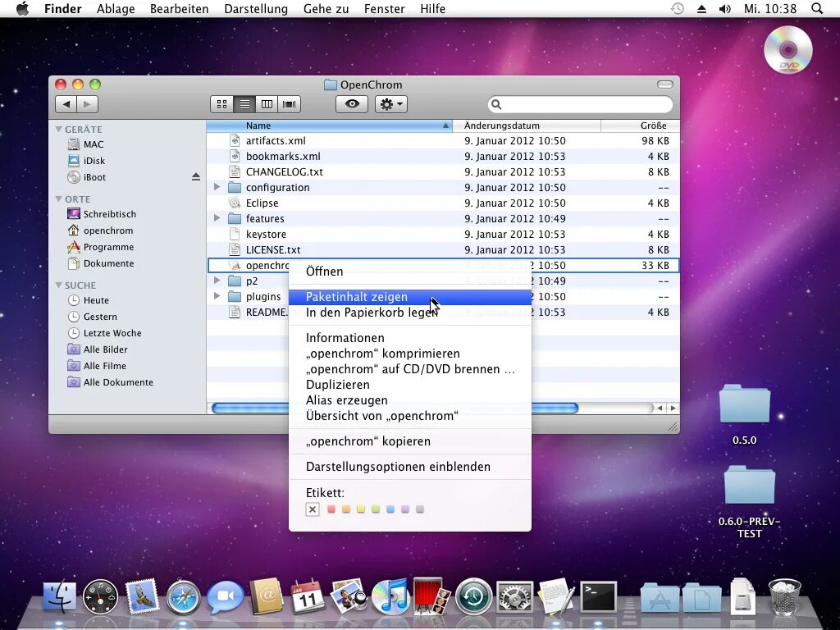This screenshot has height=630, width=840.
Task: Expand the configuration folder
Action: 217,187
